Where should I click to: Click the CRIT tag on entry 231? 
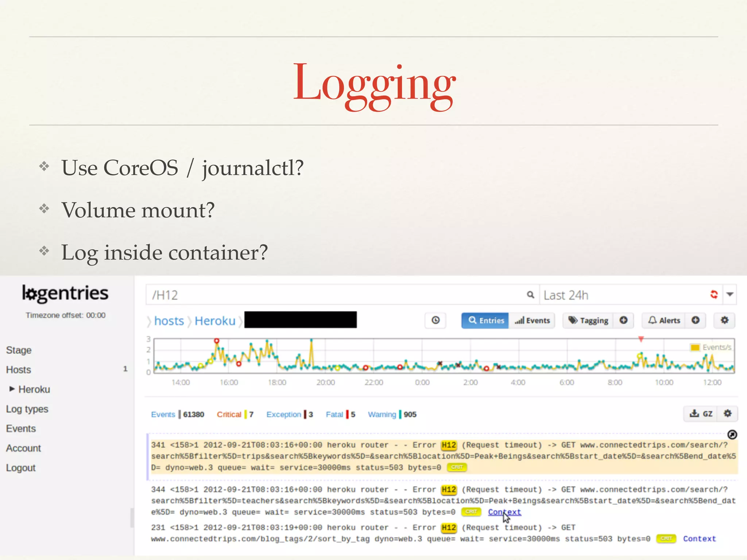[x=666, y=538]
